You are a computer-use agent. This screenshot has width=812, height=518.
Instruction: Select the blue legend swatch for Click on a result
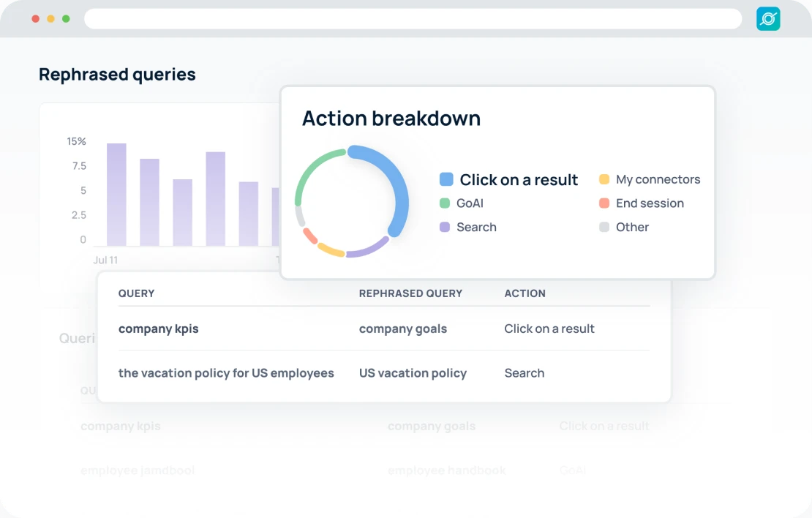(x=446, y=179)
